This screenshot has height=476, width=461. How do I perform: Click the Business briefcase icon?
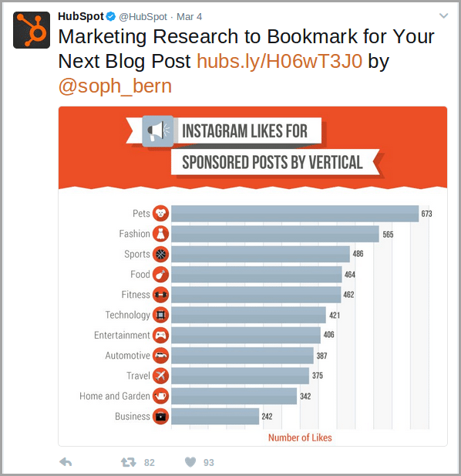click(x=160, y=416)
